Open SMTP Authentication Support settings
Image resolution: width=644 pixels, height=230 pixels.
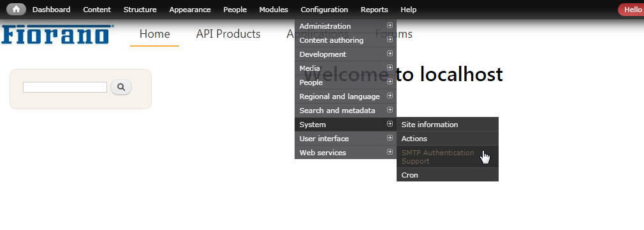(447, 157)
